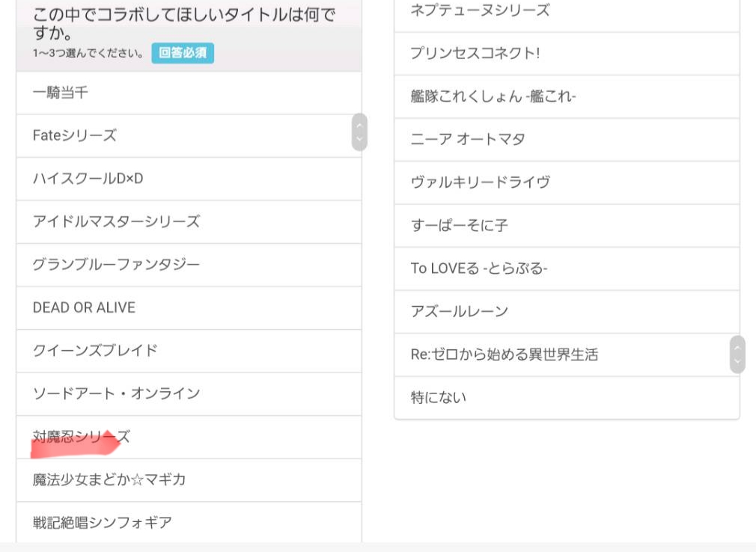Pick ニーア オートマタ from the list
756x552 pixels.
567,140
